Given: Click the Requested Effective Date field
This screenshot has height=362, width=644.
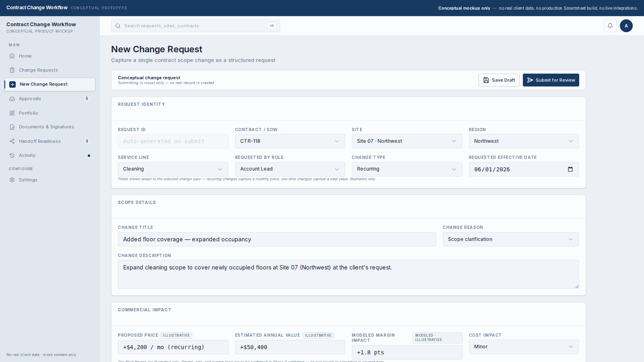Looking at the screenshot, I should click(524, 169).
